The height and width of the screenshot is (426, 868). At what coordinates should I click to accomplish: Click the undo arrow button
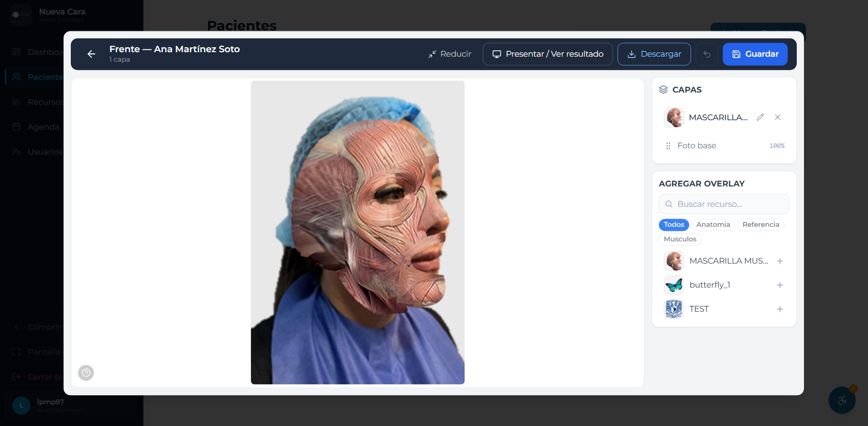pos(707,54)
